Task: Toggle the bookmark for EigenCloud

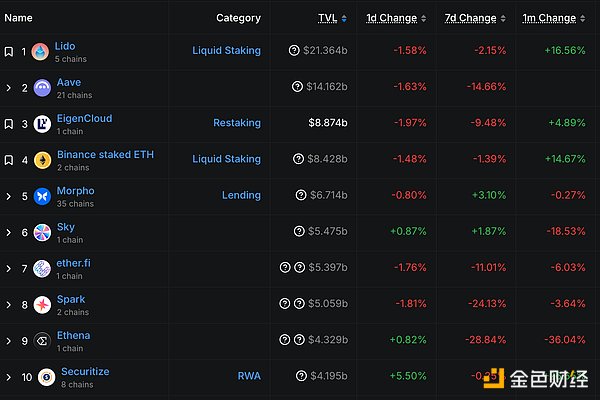Action: tap(8, 124)
